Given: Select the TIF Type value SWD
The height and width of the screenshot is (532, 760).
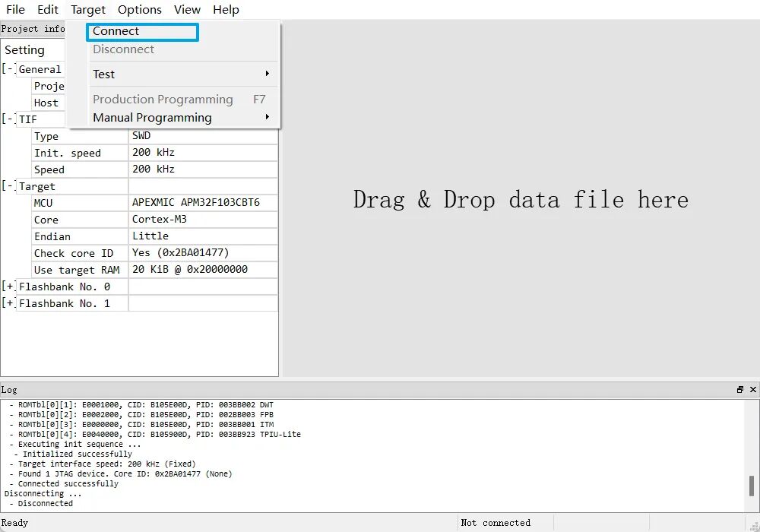Looking at the screenshot, I should (x=141, y=136).
